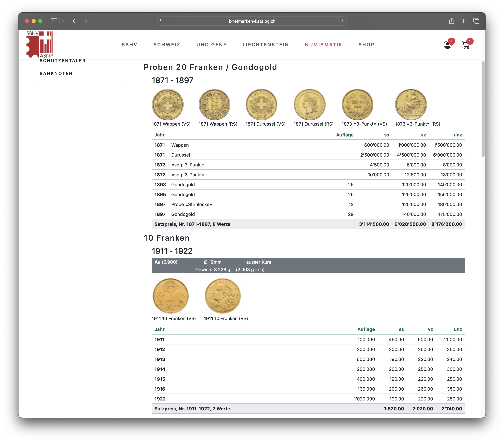Open the SHOP menu item
The image size is (504, 442).
tap(366, 45)
